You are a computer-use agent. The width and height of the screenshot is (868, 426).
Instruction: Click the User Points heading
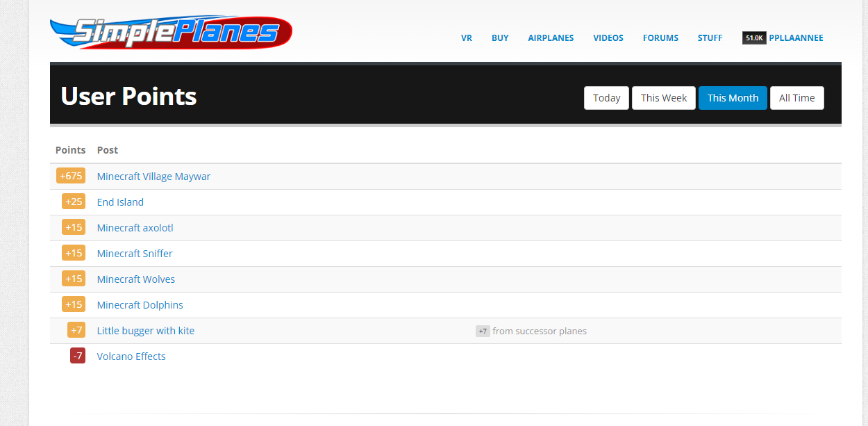click(128, 96)
